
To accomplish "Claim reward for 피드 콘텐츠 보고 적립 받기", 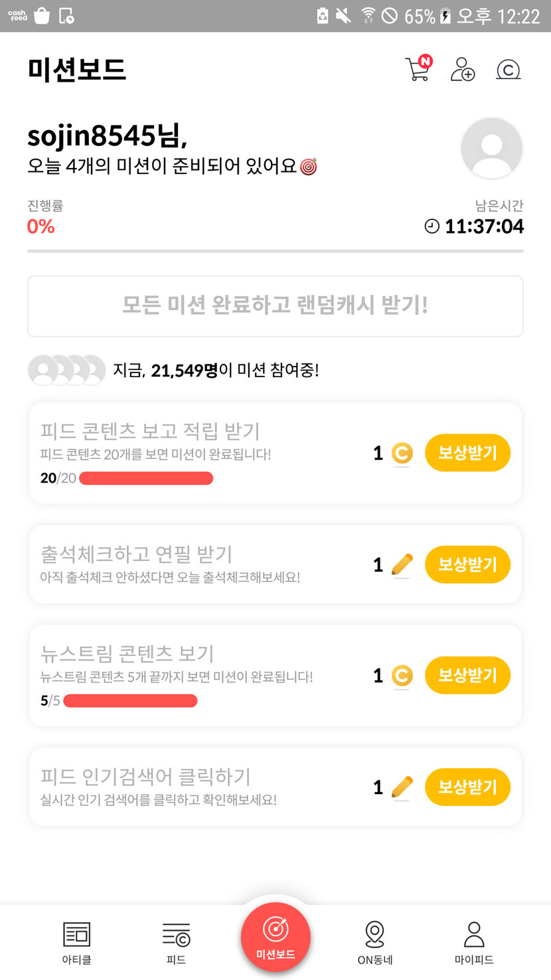I will (x=467, y=453).
